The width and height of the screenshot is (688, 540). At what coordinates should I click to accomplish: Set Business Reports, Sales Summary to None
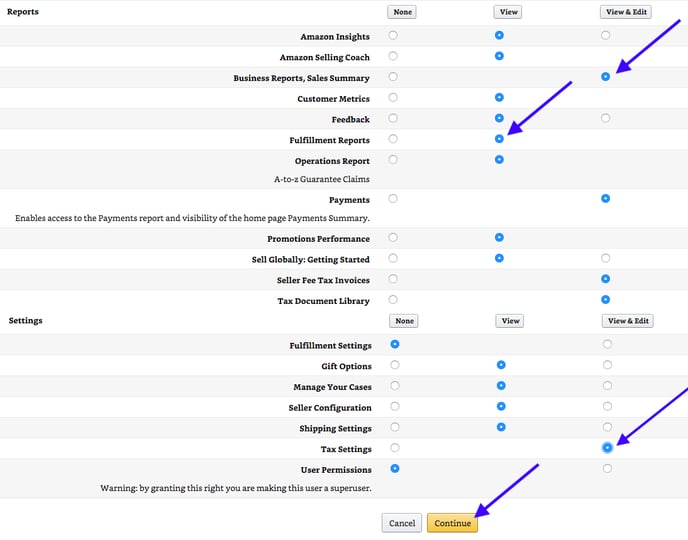[393, 77]
